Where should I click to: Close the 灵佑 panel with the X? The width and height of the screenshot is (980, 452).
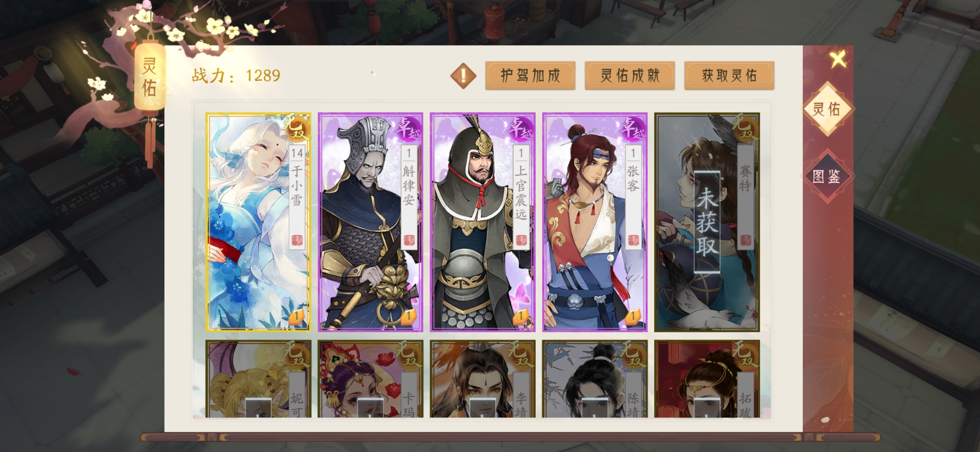tap(838, 59)
